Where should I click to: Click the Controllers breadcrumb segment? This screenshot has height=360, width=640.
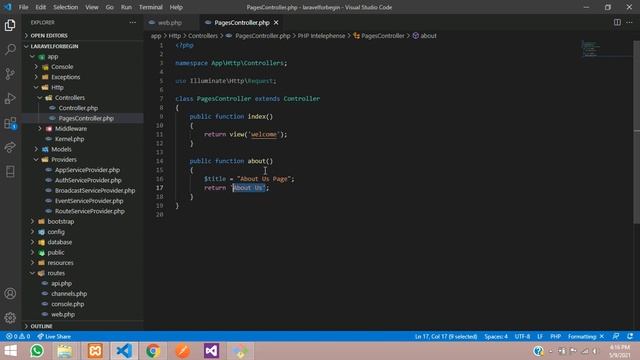[203, 36]
